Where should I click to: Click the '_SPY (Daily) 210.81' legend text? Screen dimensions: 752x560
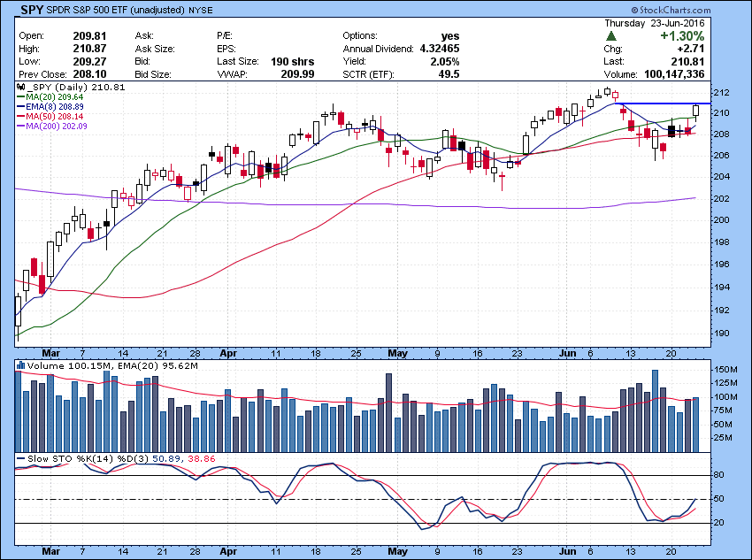click(77, 88)
